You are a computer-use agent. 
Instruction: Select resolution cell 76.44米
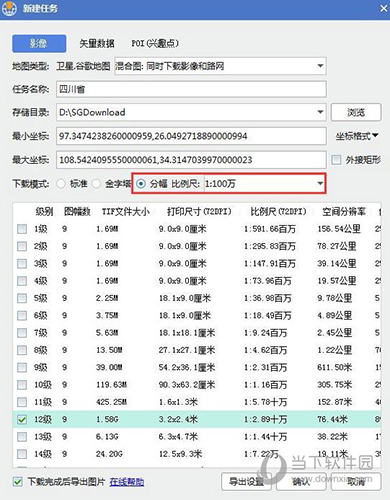[x=332, y=419]
